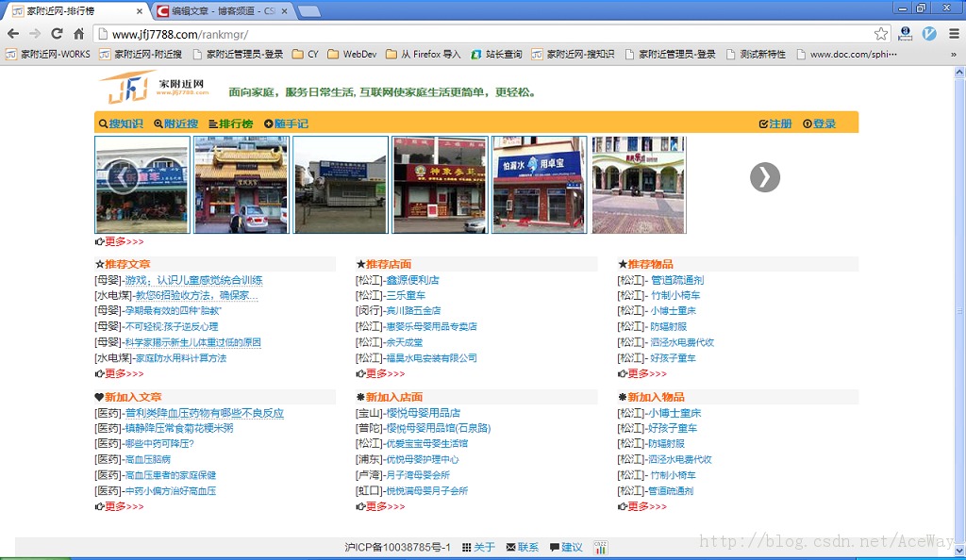Select the arched arcade building thumbnail

click(639, 185)
